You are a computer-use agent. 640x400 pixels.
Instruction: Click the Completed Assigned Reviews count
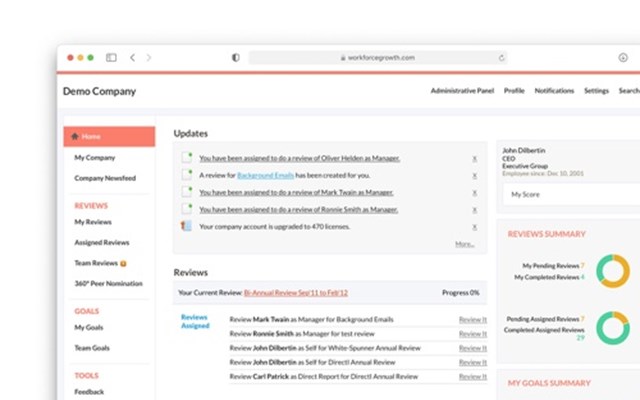tap(580, 338)
